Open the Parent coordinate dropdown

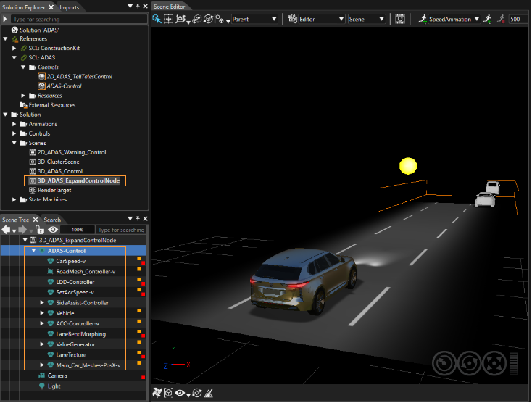[254, 20]
